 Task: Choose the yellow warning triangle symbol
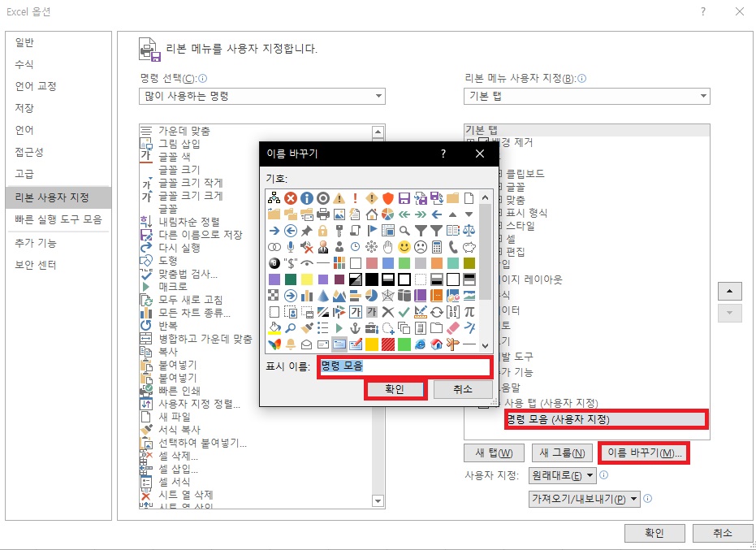coord(339,198)
